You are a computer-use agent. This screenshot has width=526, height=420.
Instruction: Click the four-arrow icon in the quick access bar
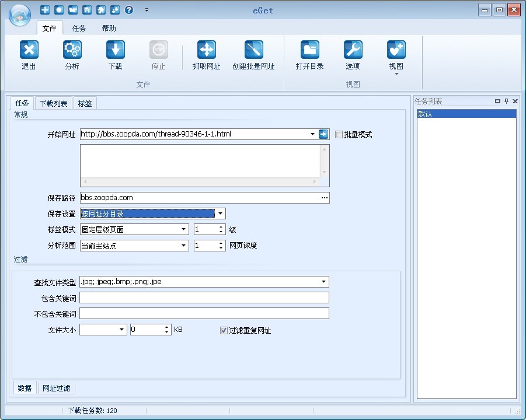(44, 10)
